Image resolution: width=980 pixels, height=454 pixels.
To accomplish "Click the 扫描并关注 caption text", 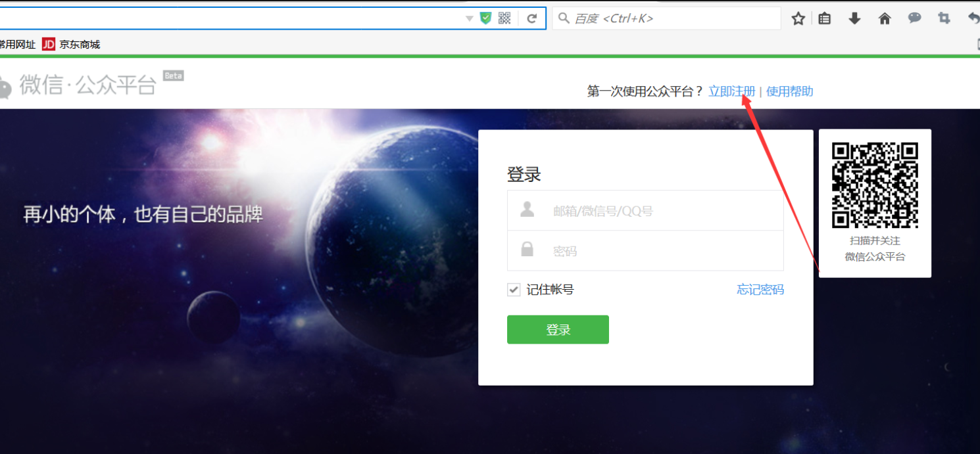I will click(x=875, y=240).
